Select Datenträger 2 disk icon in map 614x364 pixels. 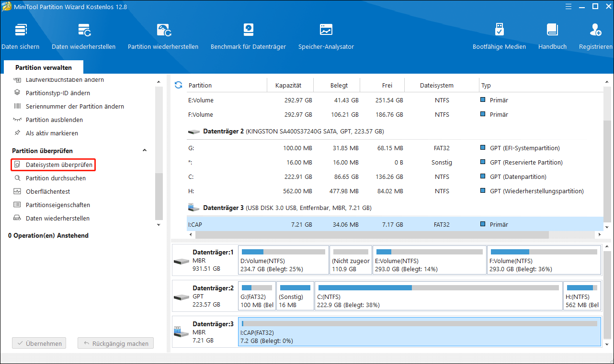coord(182,297)
